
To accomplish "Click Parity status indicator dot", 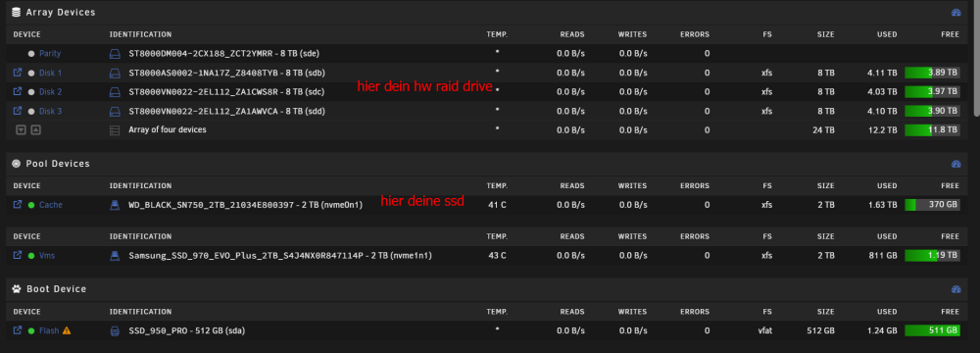I will coord(31,54).
